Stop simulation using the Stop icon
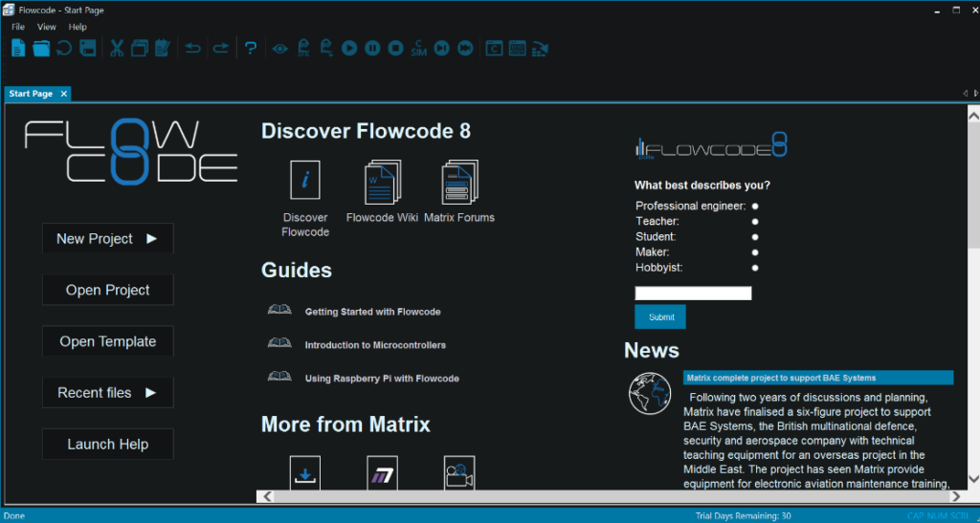Image resolution: width=980 pixels, height=523 pixels. point(395,48)
